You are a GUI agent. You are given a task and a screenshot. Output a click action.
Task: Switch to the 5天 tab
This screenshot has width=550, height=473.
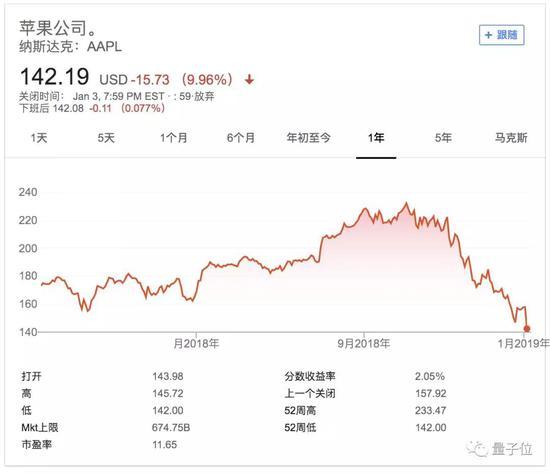pos(106,138)
